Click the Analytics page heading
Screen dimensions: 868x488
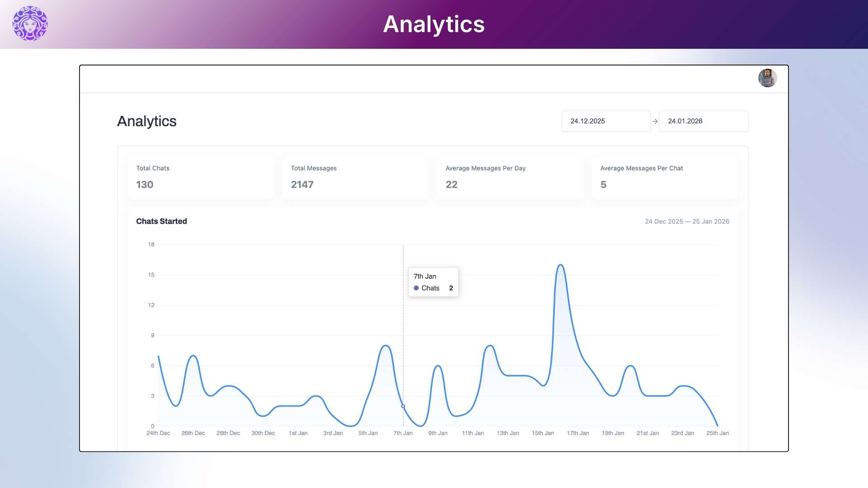point(147,121)
